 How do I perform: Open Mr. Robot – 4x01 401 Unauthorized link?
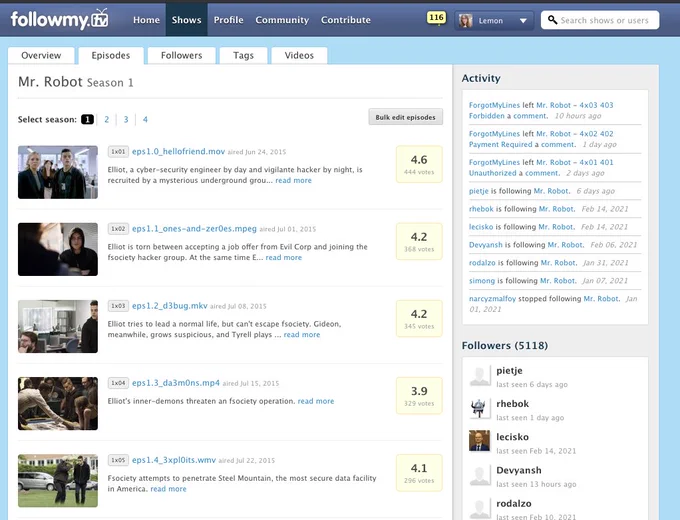pos(541,168)
